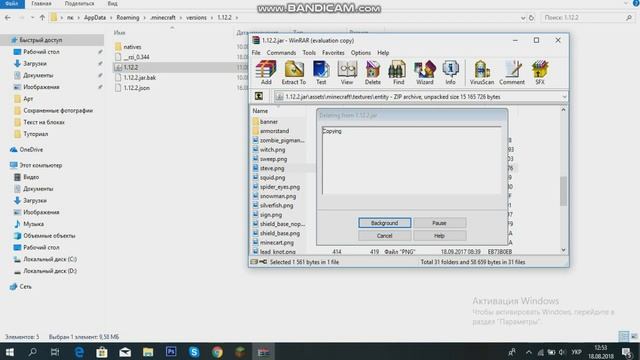
Task: Select steve.png in the archive list
Action: [272, 168]
